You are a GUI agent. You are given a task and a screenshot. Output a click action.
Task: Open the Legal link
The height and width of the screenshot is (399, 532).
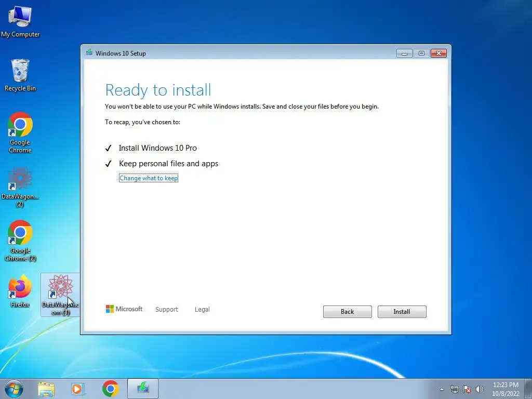tap(202, 310)
